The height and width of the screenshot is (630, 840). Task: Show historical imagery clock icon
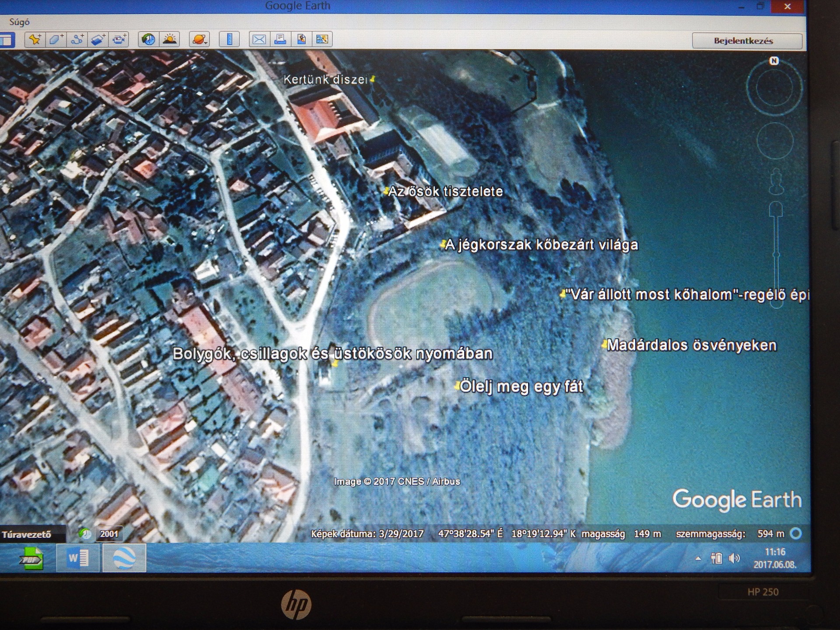click(149, 40)
